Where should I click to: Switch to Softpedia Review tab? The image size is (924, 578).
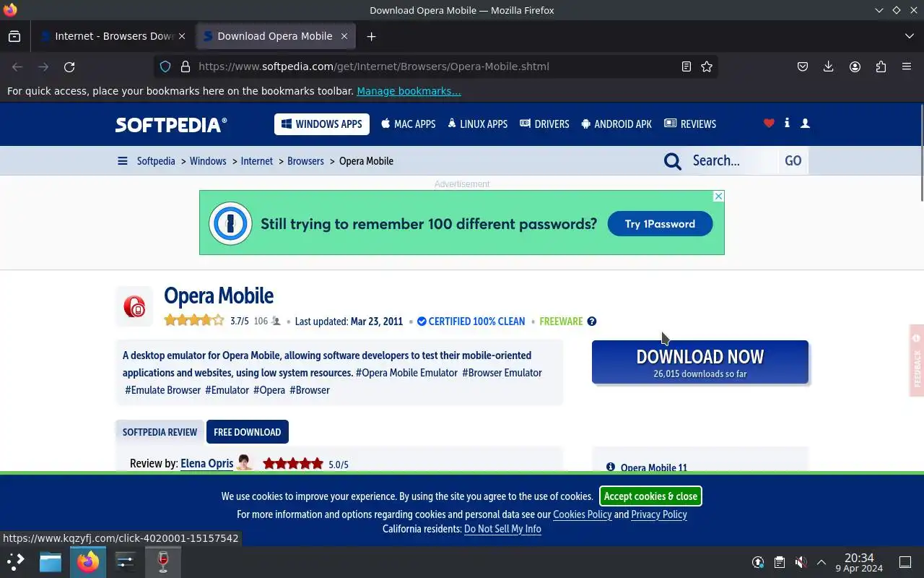click(x=160, y=432)
